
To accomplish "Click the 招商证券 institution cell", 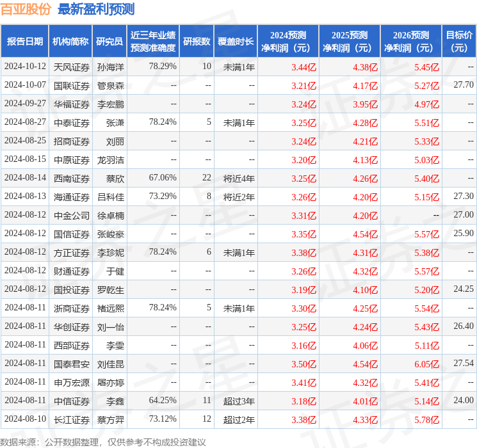I will point(72,141).
